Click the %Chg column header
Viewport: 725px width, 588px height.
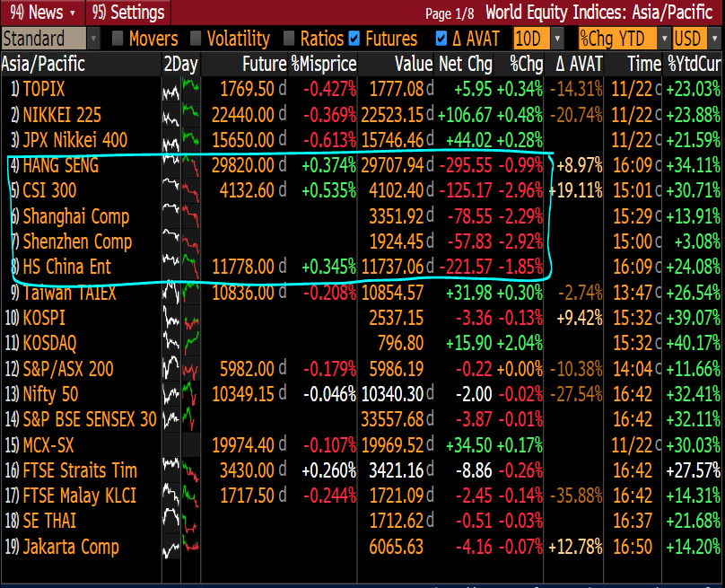(526, 64)
